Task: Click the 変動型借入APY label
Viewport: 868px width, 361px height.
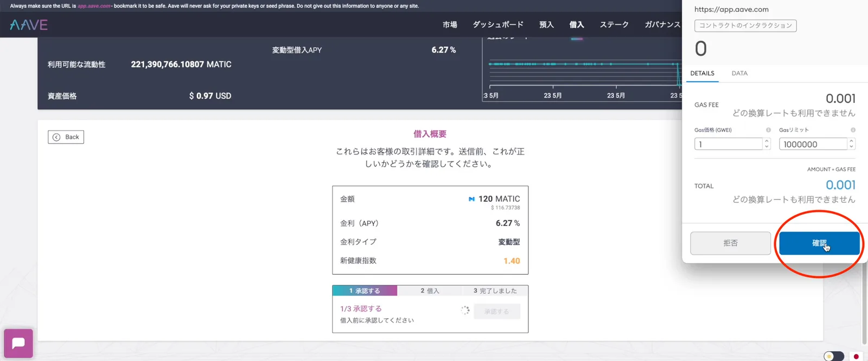Action: 297,50
